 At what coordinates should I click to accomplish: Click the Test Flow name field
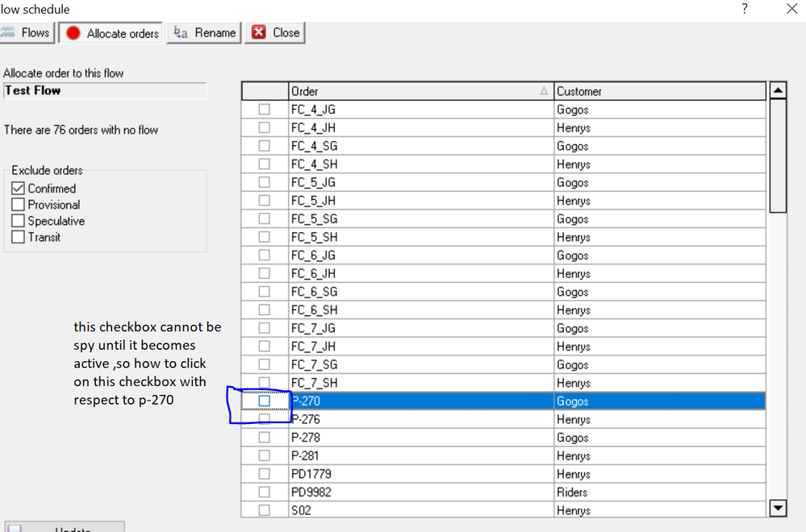coord(105,91)
